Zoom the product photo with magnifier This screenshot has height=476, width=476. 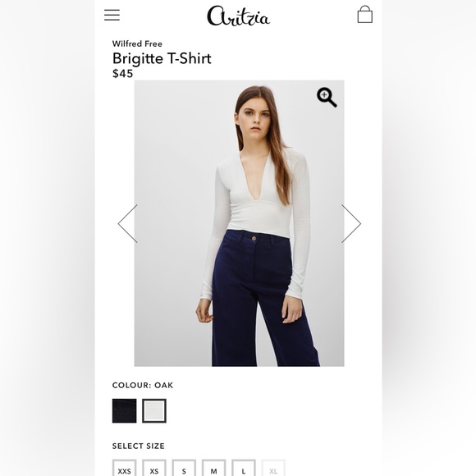pos(327,98)
